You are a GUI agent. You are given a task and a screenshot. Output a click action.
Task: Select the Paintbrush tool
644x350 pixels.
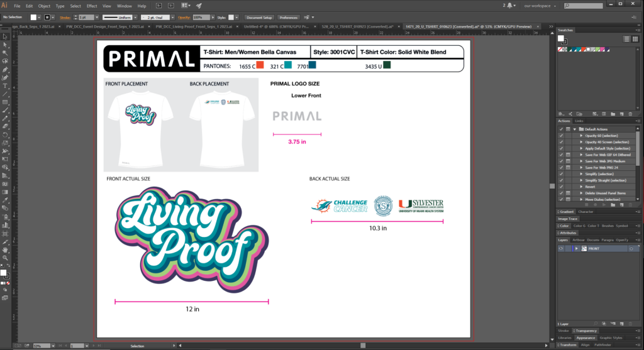[x=5, y=111]
